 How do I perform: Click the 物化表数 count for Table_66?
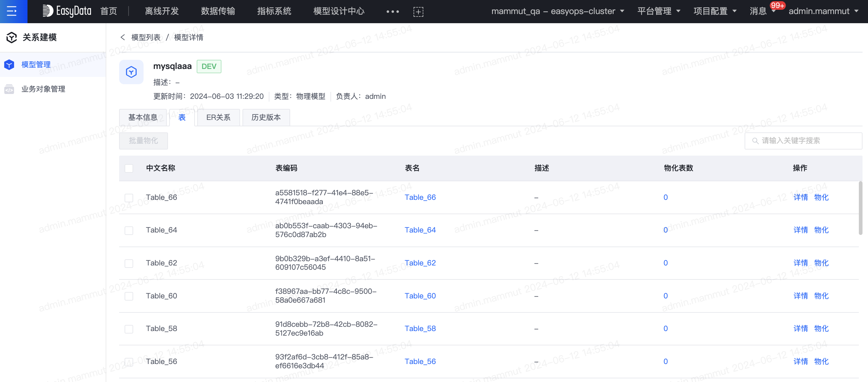pyautogui.click(x=666, y=197)
